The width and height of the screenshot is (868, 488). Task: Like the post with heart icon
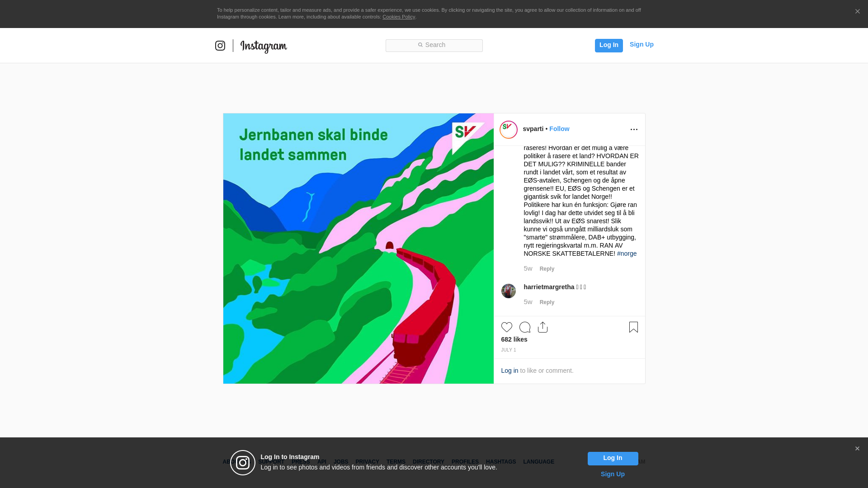[x=507, y=327]
